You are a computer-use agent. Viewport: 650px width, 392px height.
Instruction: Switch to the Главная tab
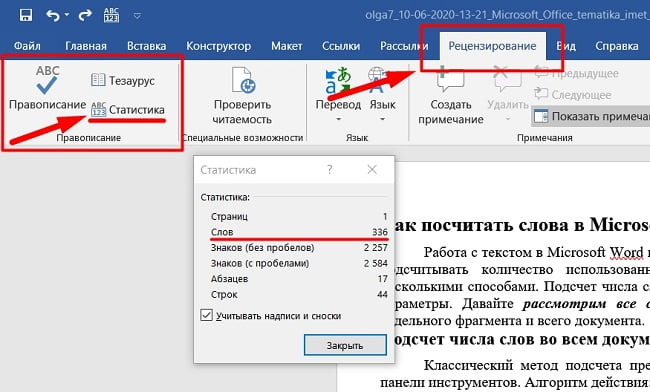(x=86, y=46)
